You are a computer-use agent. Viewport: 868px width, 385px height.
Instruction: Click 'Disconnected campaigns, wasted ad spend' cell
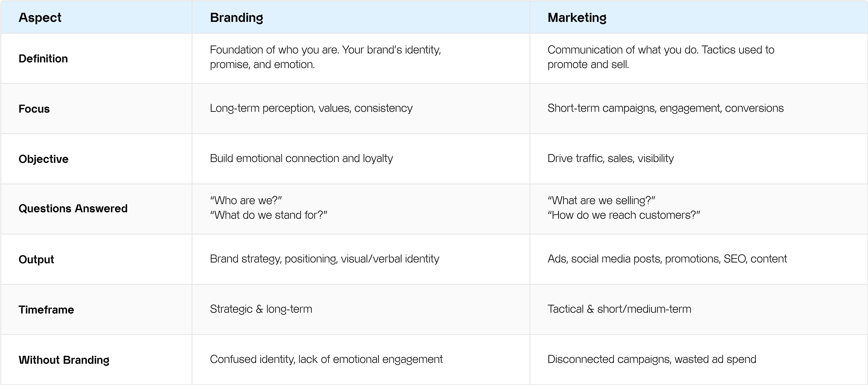tap(698, 359)
